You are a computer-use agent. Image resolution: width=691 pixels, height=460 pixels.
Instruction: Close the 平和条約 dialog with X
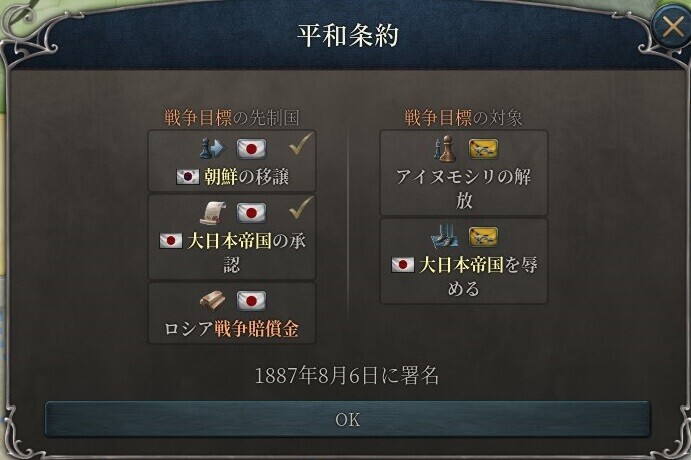point(673,27)
